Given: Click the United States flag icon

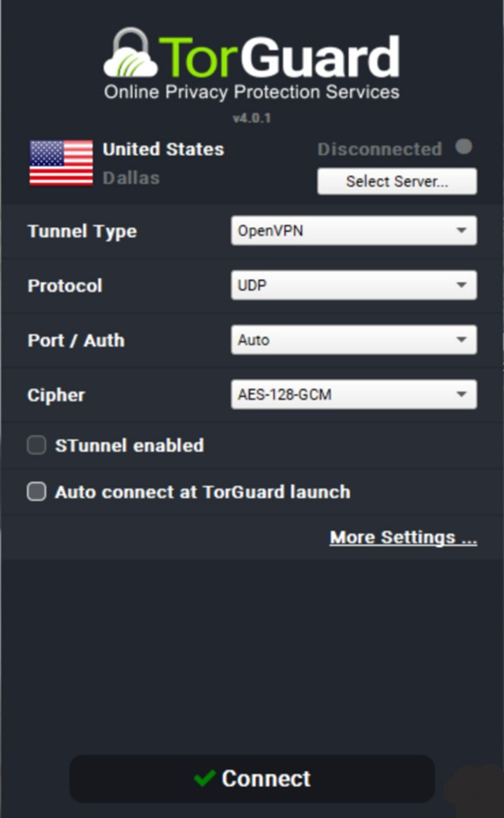Looking at the screenshot, I should pos(61,163).
